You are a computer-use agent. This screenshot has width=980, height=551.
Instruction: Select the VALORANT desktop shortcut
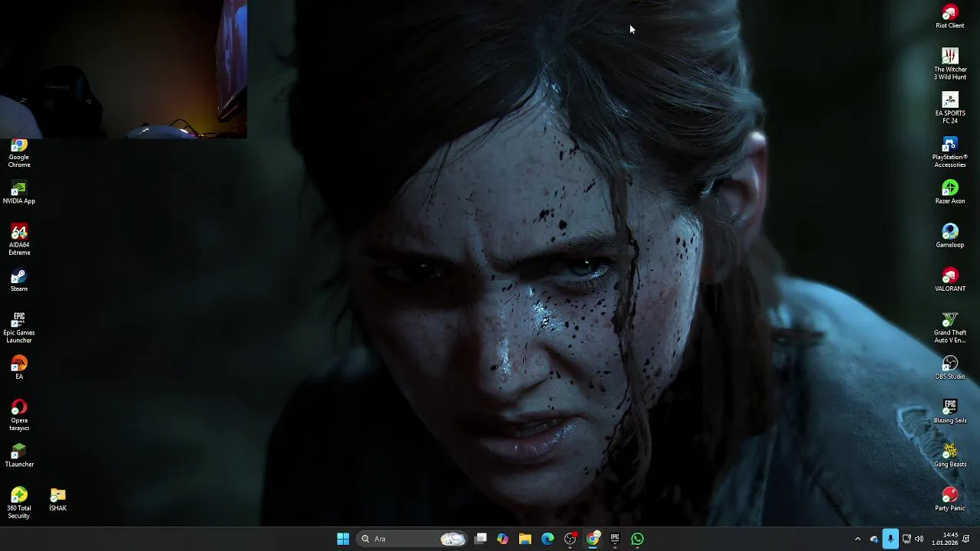[x=949, y=279]
